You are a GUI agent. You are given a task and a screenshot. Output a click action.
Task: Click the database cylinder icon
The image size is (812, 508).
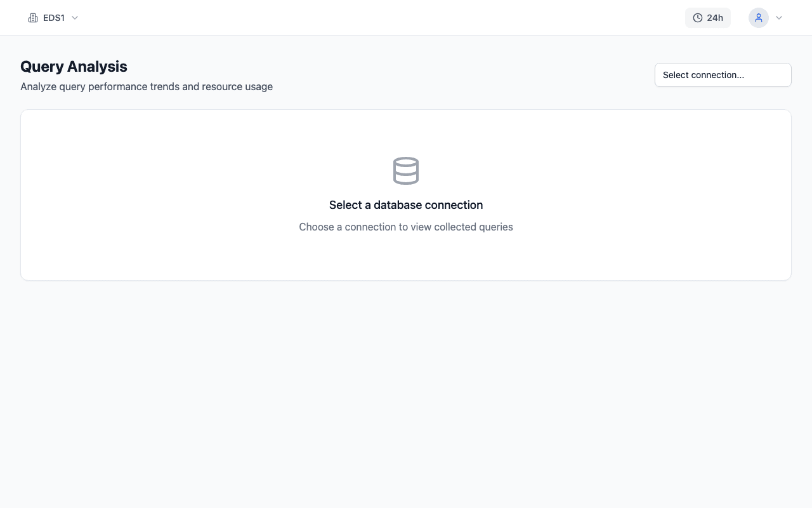click(406, 171)
